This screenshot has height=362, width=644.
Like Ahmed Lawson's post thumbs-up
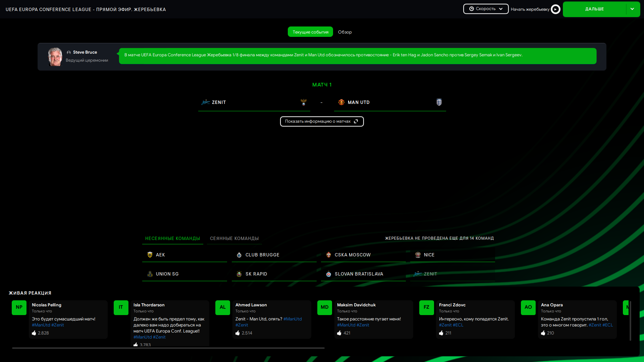pos(237,333)
